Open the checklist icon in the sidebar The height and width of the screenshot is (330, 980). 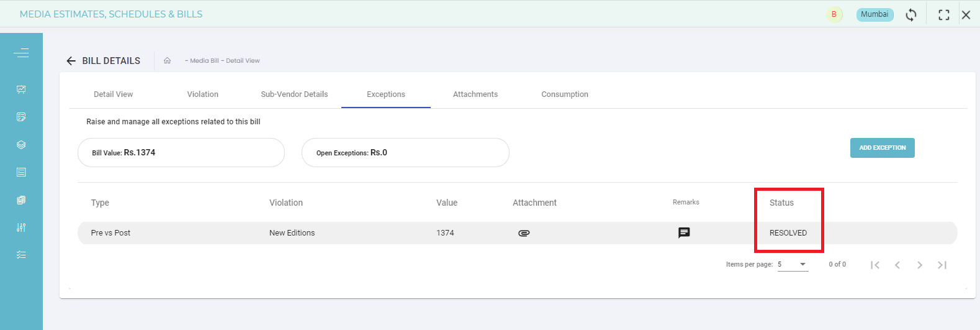click(21, 255)
